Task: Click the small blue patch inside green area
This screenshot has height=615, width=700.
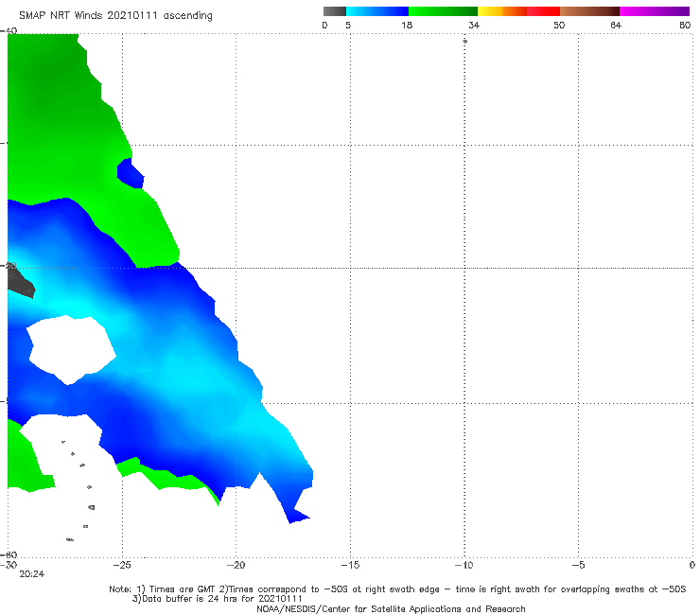Action: (131, 173)
